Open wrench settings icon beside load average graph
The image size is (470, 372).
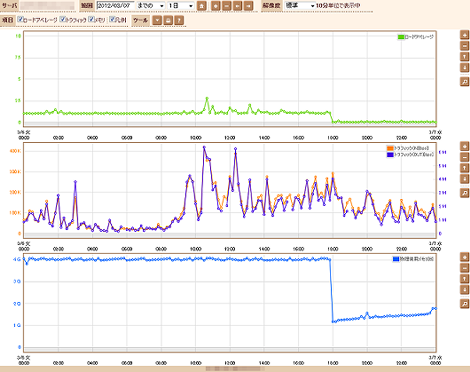coord(465,82)
